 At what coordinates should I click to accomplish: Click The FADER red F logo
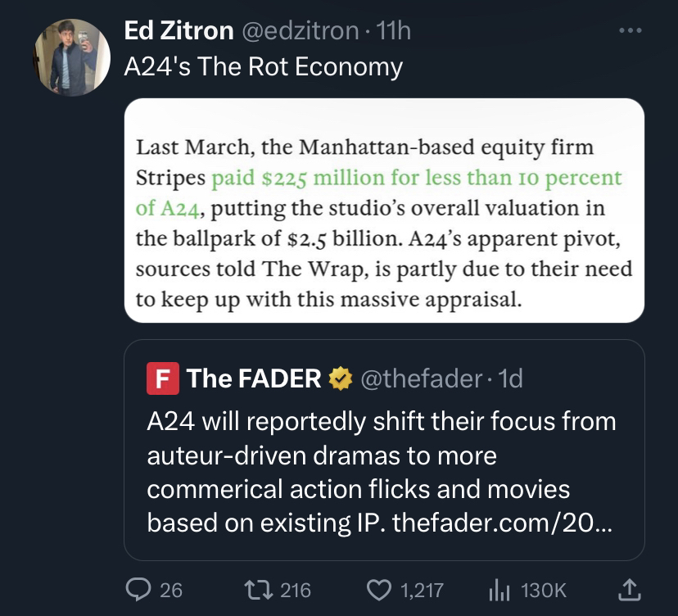[x=163, y=378]
